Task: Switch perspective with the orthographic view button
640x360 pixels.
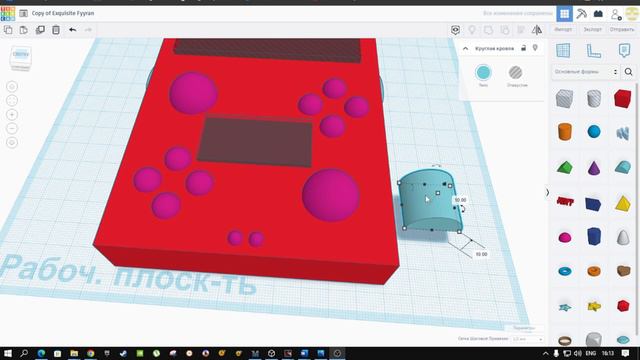Action: [12, 143]
